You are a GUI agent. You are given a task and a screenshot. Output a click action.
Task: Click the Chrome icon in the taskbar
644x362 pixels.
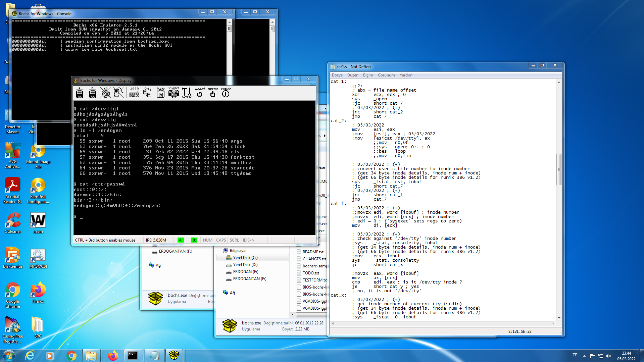(71, 355)
